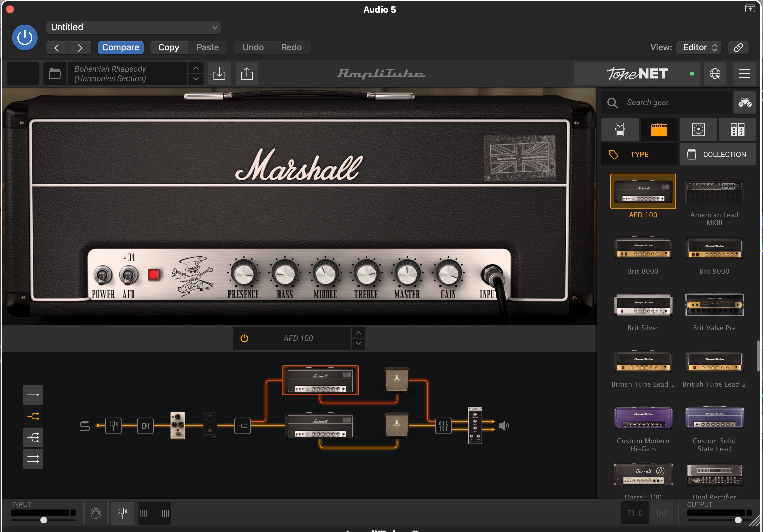Select the rack effects gear tab

[x=737, y=129]
